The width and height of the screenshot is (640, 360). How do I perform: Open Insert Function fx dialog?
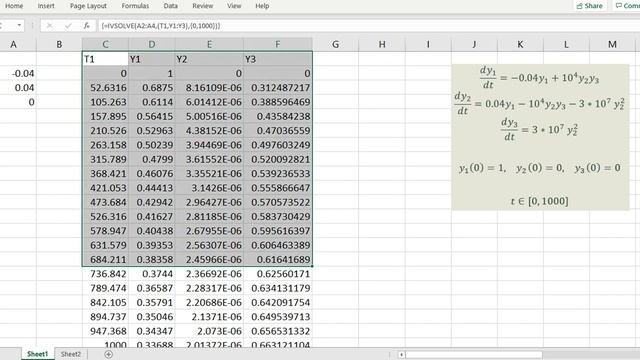87,25
